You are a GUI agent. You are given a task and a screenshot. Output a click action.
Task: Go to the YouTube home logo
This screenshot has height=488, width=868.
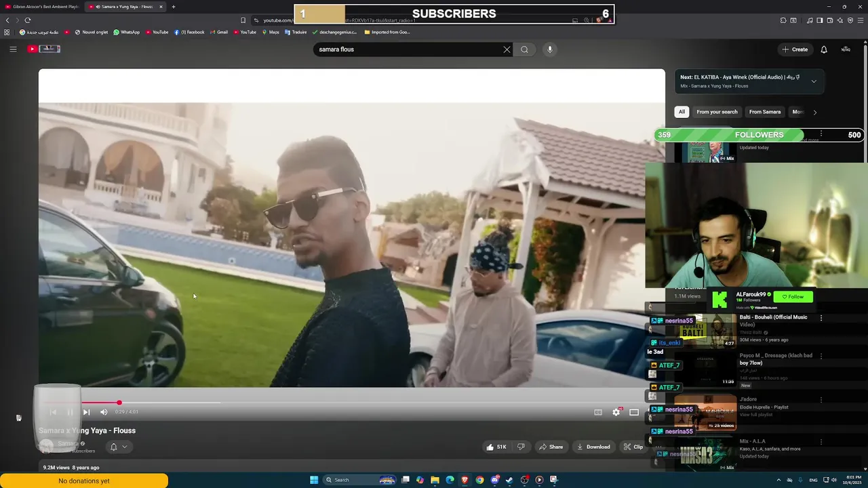click(x=44, y=49)
